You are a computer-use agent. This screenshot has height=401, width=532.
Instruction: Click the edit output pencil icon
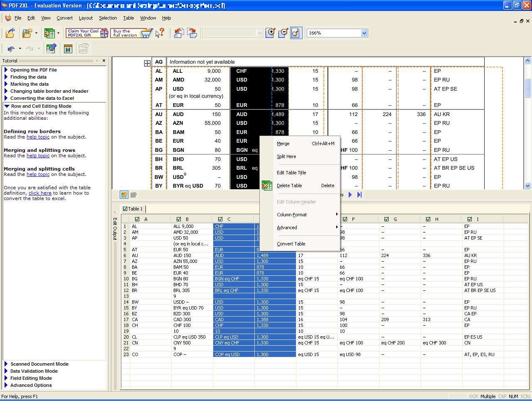124,195
